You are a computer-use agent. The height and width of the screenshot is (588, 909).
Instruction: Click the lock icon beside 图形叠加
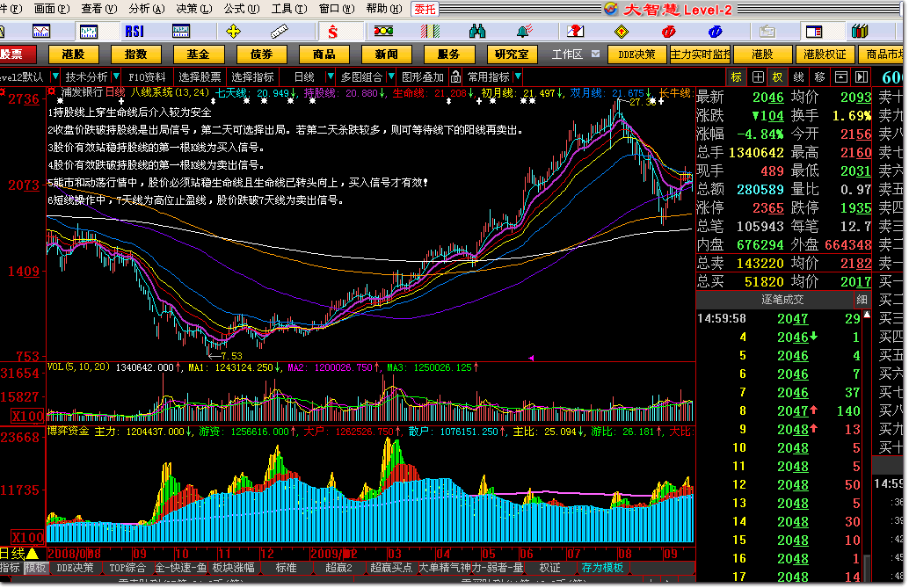[456, 76]
